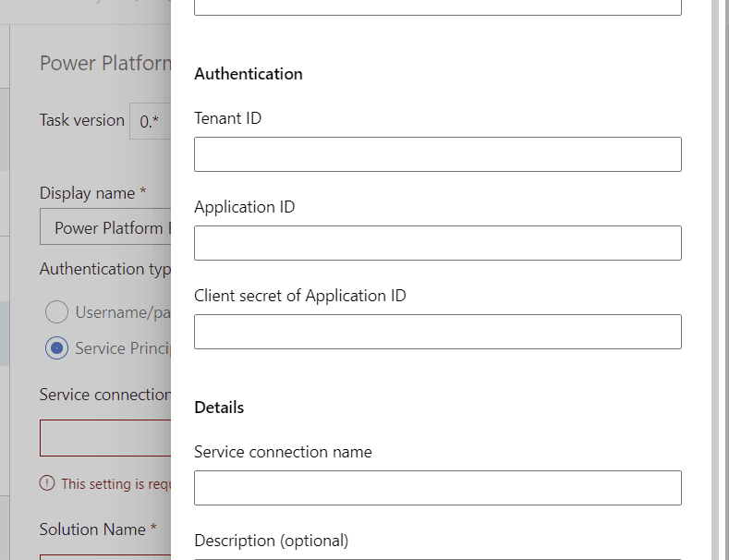
Task: Click the 'Solution Name *' label
Action: (98, 530)
